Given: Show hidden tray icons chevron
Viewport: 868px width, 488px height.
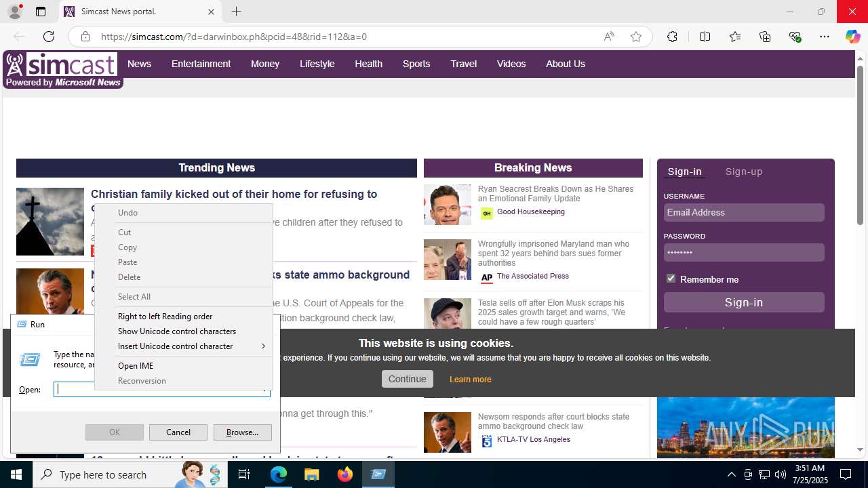Looking at the screenshot, I should pyautogui.click(x=731, y=474).
